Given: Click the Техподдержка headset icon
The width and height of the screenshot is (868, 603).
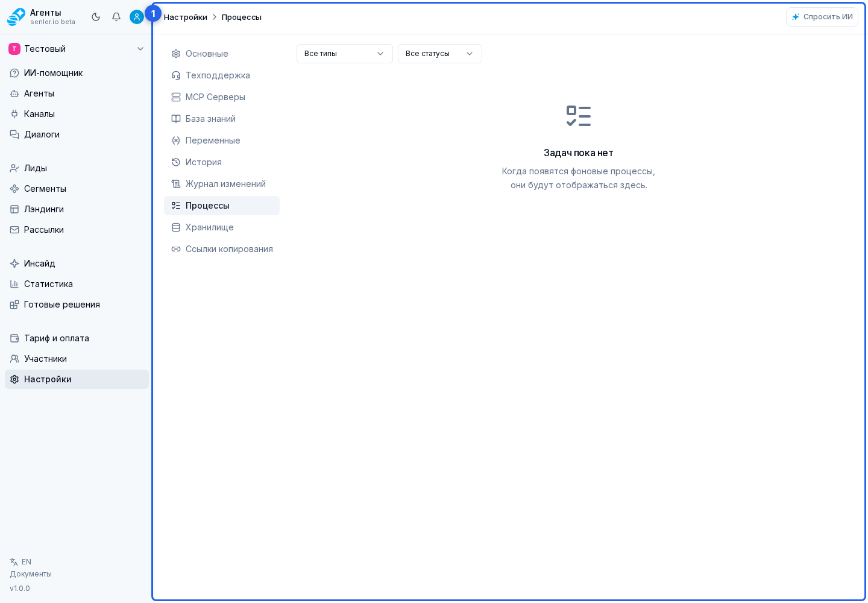Looking at the screenshot, I should tap(176, 75).
